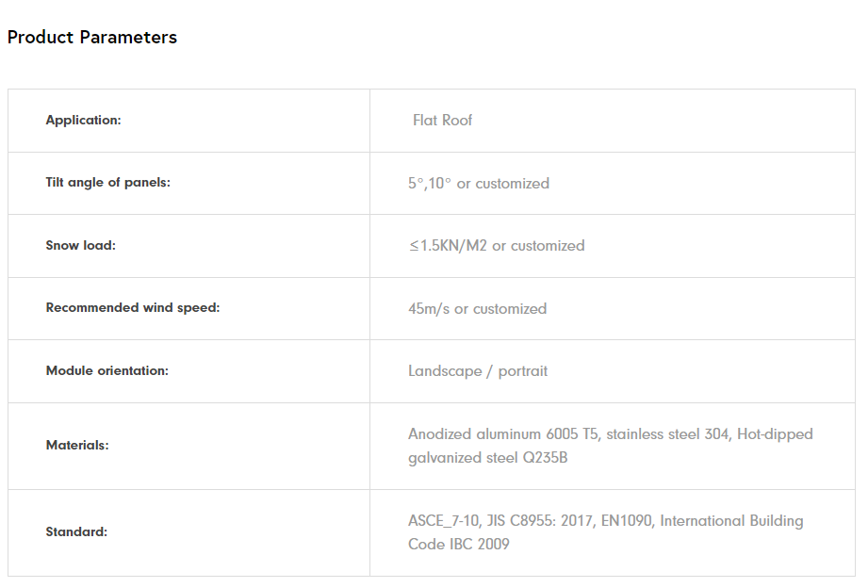Click the Tilt angle of panels label
The image size is (868, 588).
[107, 183]
